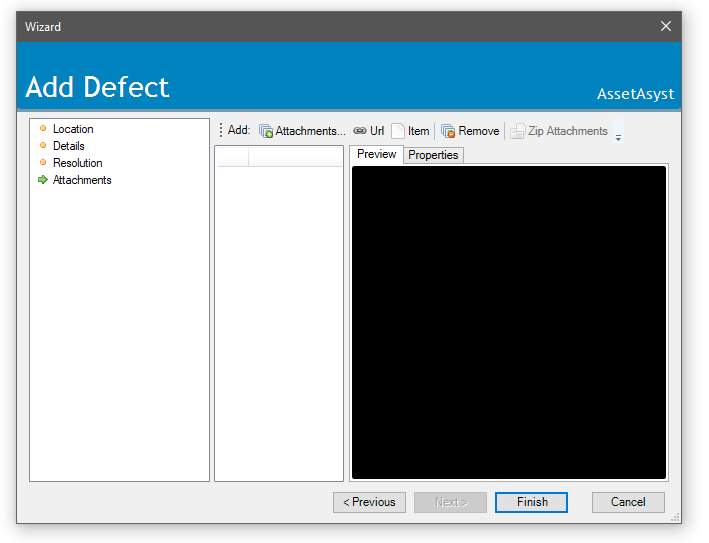Expand the toolbar overflow options arrow
Viewport: 709px width, 543px height.
pos(618,133)
